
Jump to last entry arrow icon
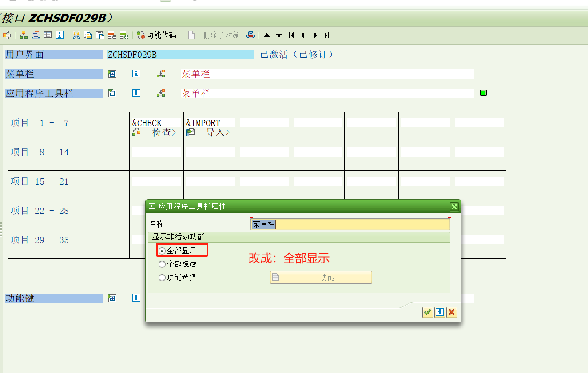coord(327,35)
